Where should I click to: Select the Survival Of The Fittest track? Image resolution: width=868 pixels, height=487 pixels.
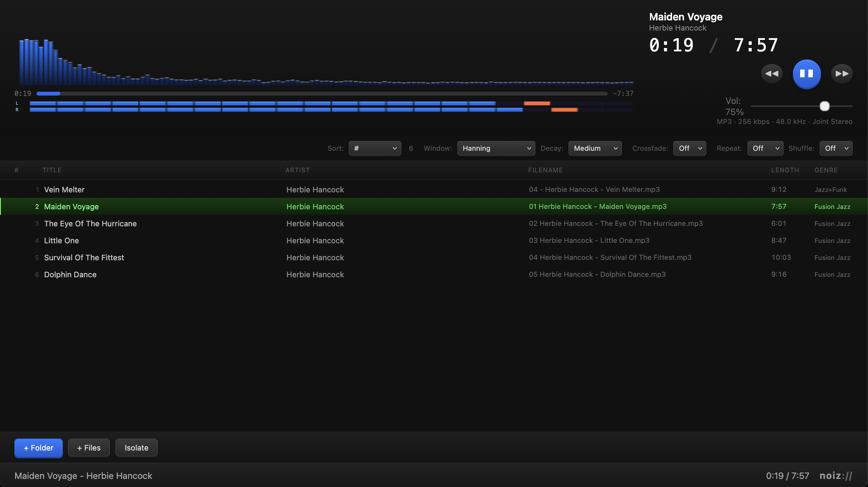tap(434, 257)
